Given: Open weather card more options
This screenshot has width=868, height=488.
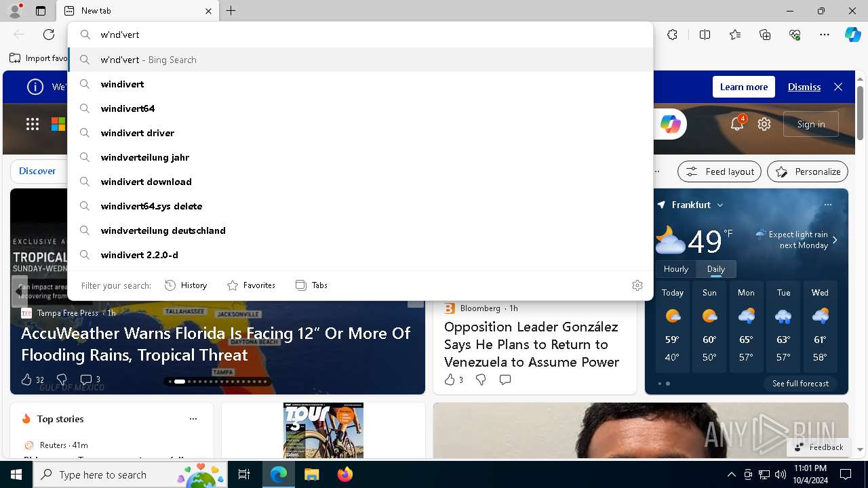Looking at the screenshot, I should (827, 205).
